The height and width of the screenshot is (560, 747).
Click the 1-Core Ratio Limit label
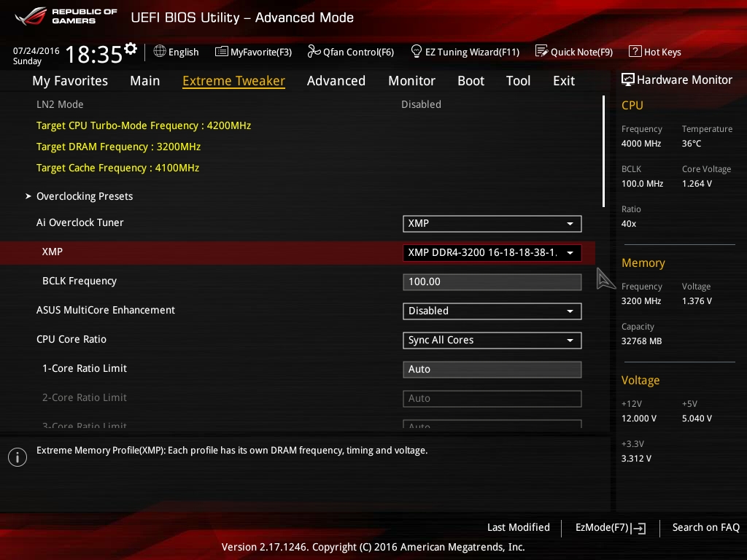tap(85, 368)
